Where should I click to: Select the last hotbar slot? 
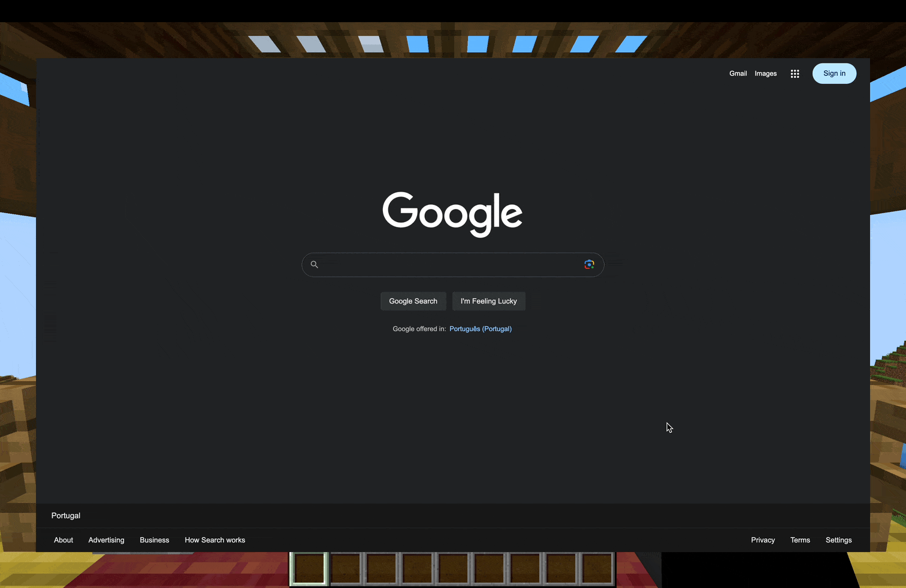point(597,568)
